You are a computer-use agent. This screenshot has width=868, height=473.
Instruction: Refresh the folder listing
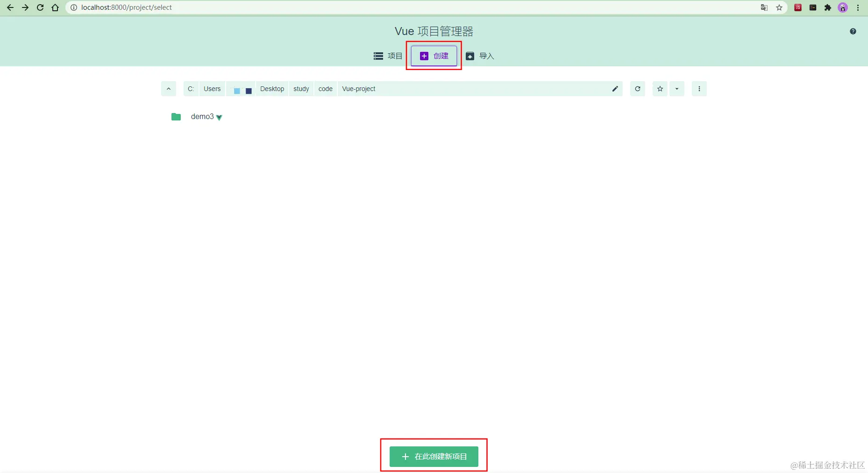tap(638, 89)
